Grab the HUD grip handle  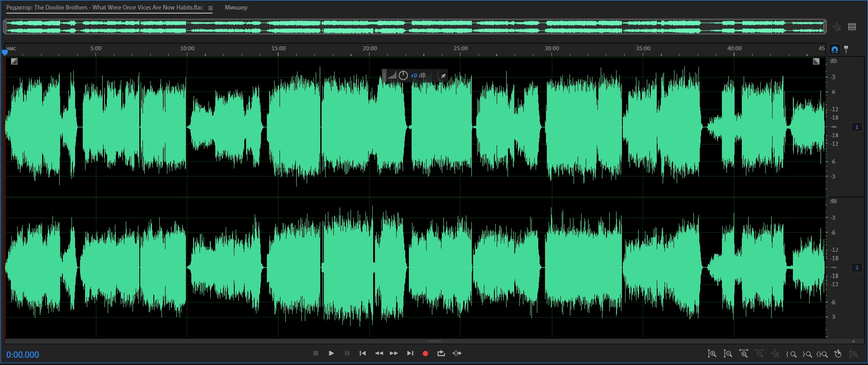coord(384,76)
